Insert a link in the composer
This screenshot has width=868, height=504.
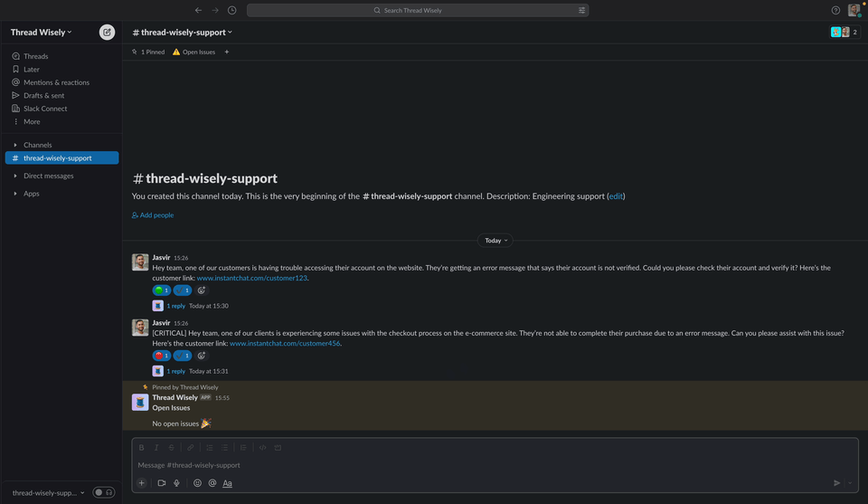(x=191, y=448)
